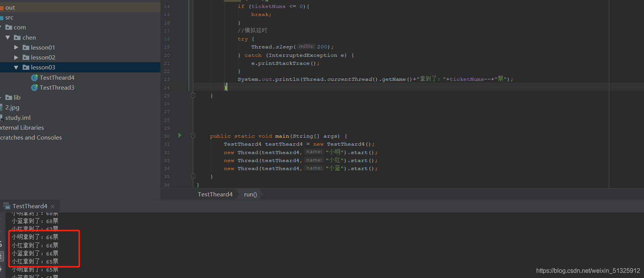
Task: Click the com package folder icon
Action: click(9, 27)
